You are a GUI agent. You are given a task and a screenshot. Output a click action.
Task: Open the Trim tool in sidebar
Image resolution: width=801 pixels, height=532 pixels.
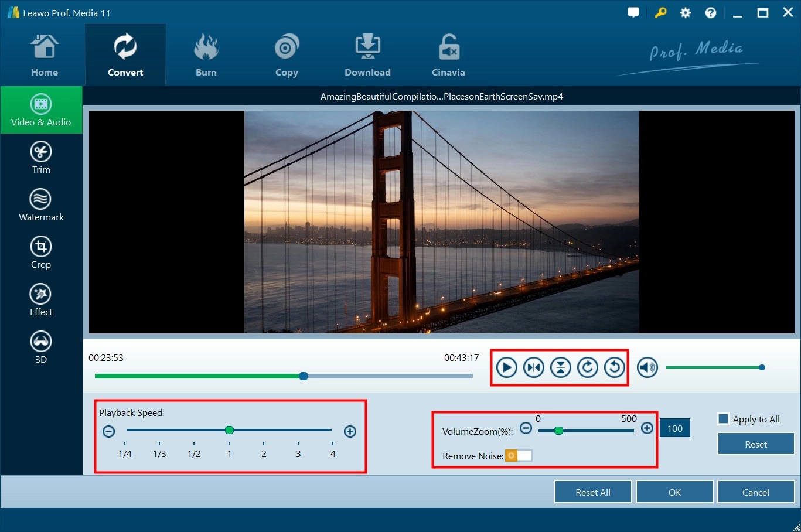(x=41, y=158)
